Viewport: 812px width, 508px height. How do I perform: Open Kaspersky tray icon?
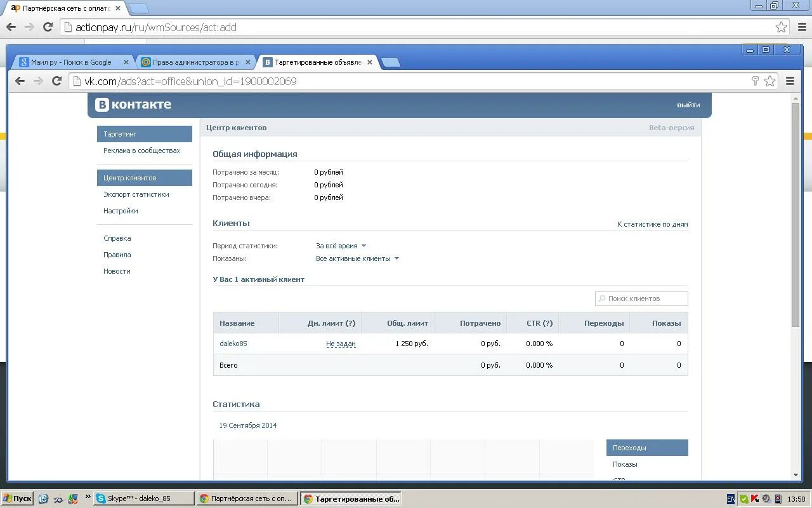755,499
